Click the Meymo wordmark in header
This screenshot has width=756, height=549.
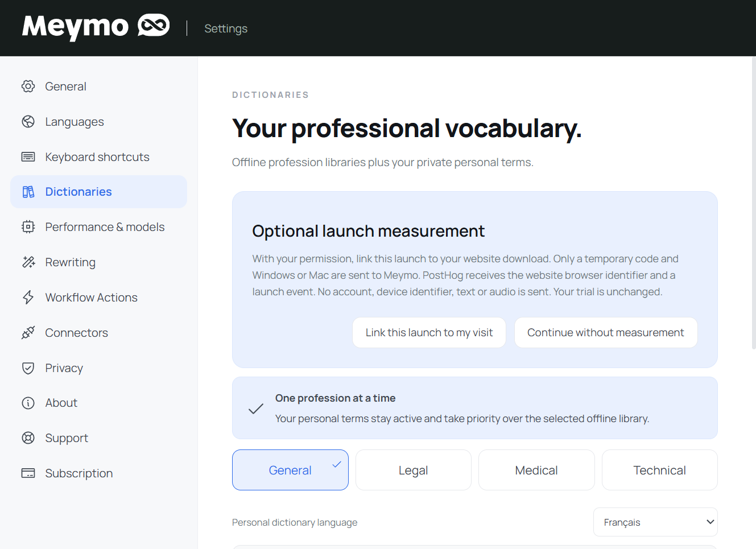coord(76,27)
